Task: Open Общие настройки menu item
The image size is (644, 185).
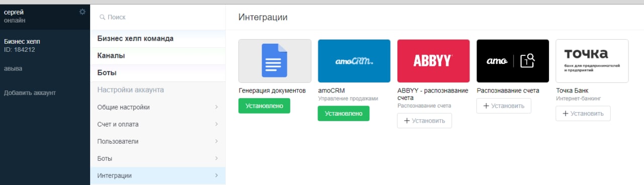Action: (x=158, y=107)
